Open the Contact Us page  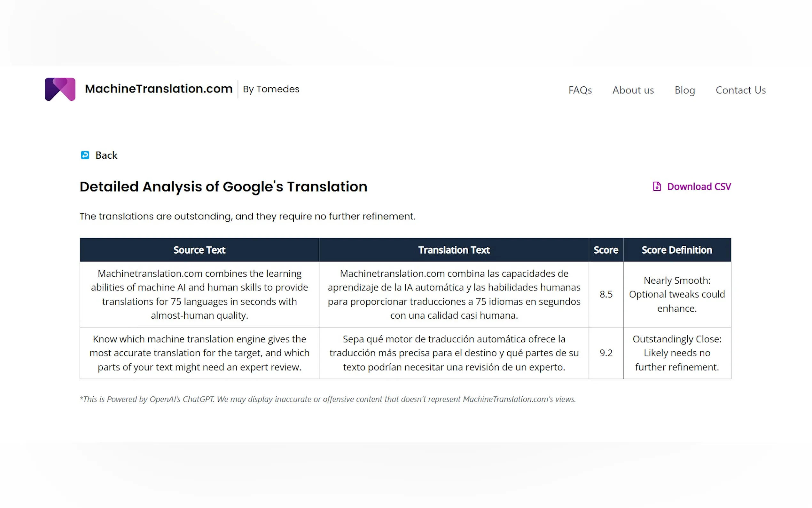pos(740,90)
